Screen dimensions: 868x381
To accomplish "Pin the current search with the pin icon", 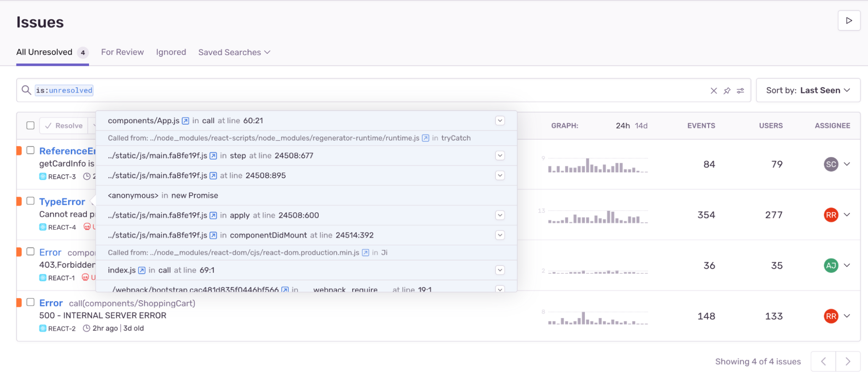I will tap(727, 91).
